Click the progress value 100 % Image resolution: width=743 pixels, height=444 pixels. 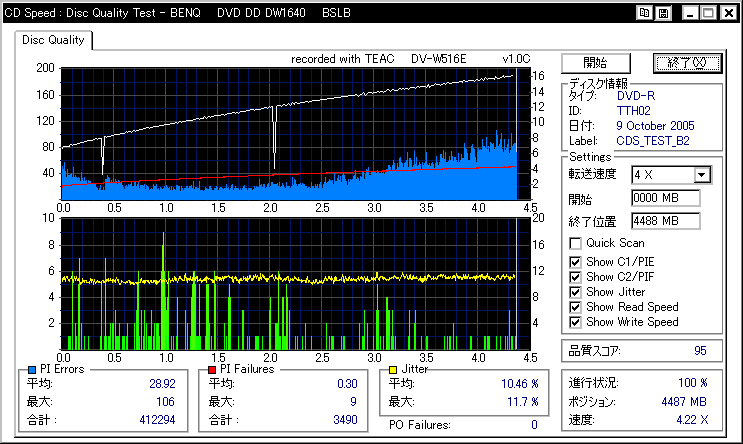pyautogui.click(x=693, y=383)
